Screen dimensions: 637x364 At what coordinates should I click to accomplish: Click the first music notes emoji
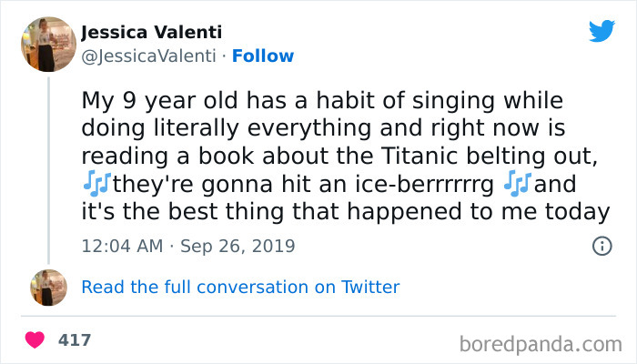click(95, 185)
